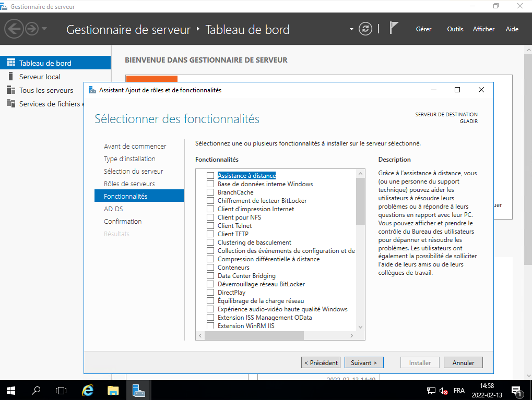Launch Internet Explorer from taskbar
Screen dimensions: 532x400
coord(88,391)
